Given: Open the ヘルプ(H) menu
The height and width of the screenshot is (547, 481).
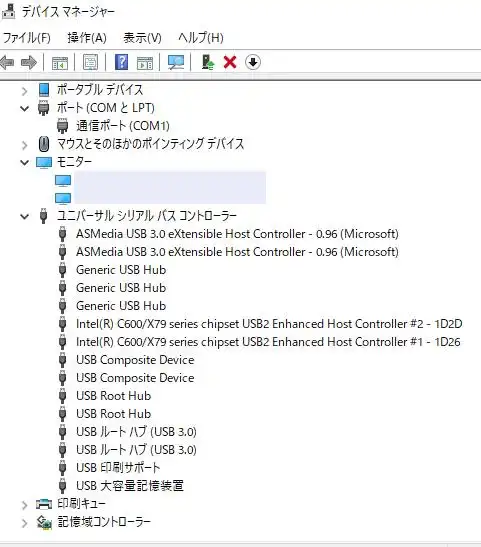Looking at the screenshot, I should tap(201, 38).
